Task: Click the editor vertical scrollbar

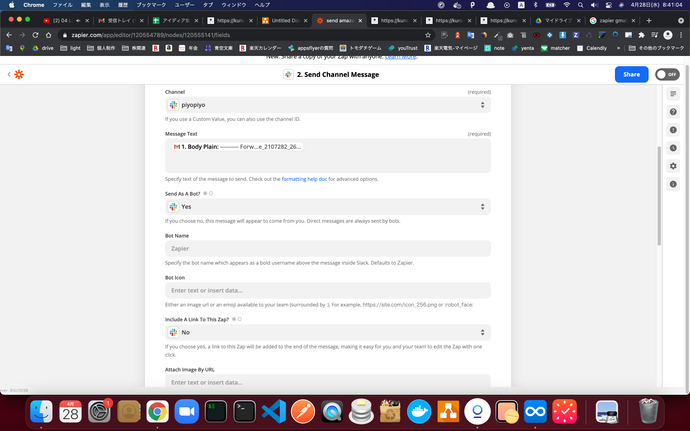Action: (659, 196)
